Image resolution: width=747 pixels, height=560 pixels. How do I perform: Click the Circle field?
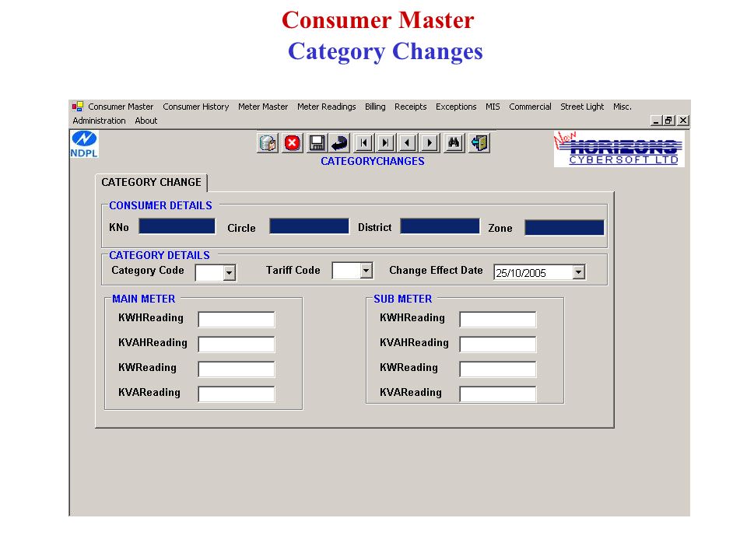click(x=309, y=226)
